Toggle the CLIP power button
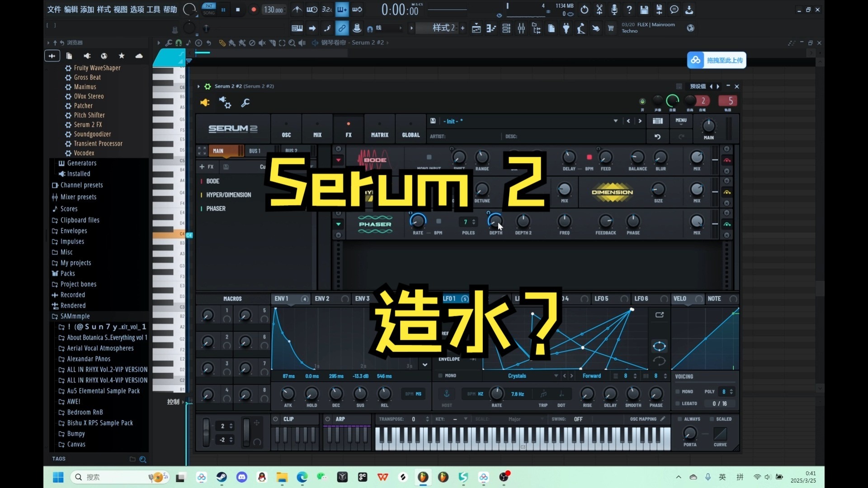868x488 pixels. click(x=275, y=419)
